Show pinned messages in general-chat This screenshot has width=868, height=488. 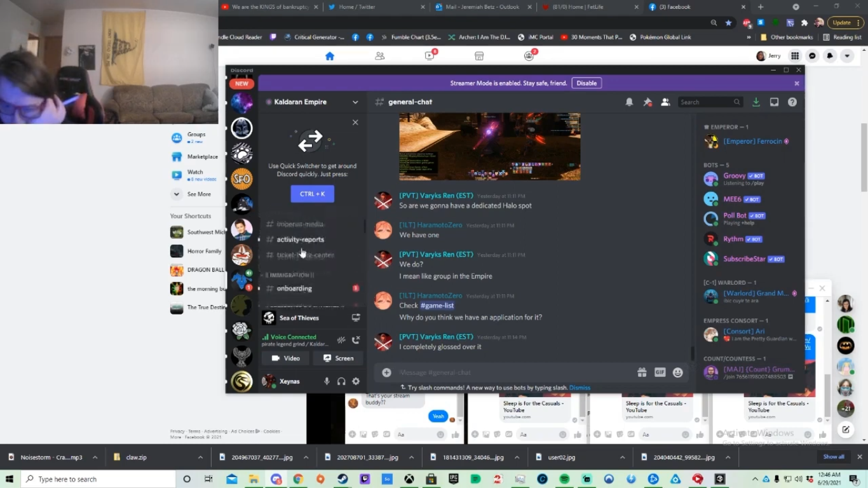pos(648,102)
